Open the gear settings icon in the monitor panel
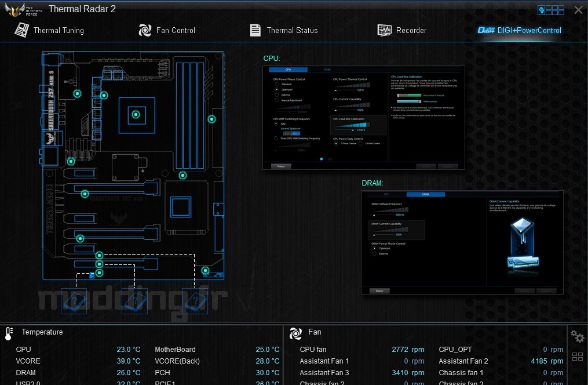588x385 pixels. point(578,336)
